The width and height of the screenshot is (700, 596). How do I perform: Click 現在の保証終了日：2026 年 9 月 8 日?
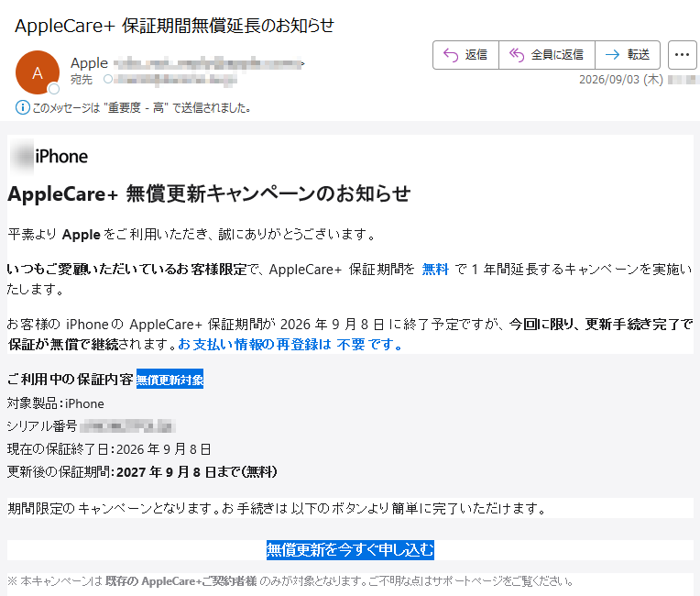tap(109, 449)
